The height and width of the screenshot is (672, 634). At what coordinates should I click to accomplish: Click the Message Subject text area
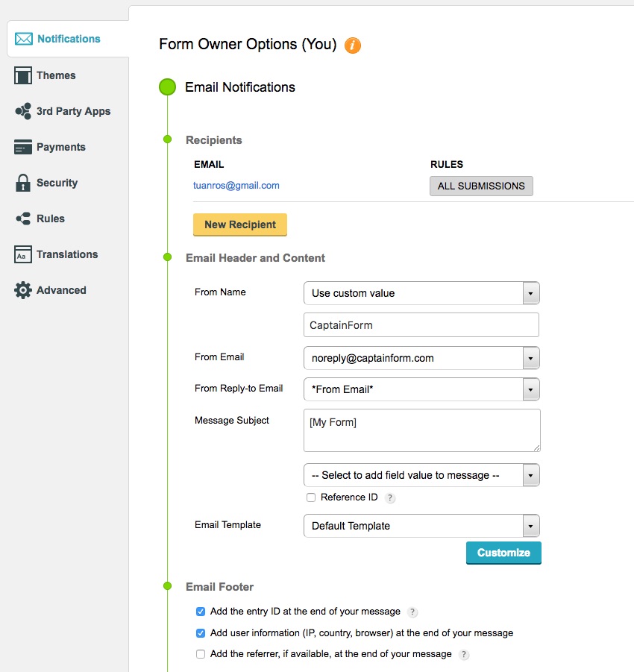point(421,430)
